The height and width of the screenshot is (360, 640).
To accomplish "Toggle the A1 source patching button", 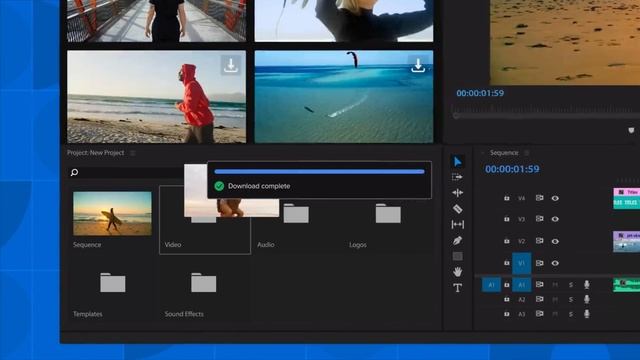I will coord(491,284).
